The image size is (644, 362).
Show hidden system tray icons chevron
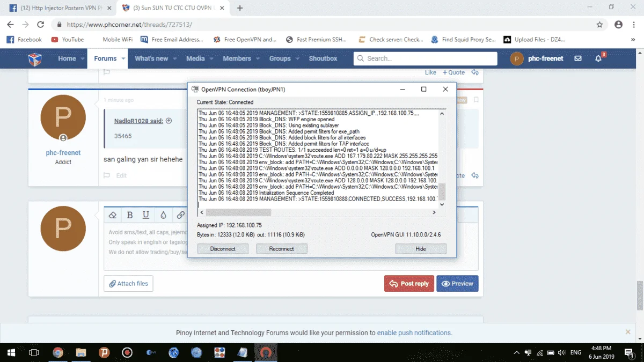pos(516,352)
